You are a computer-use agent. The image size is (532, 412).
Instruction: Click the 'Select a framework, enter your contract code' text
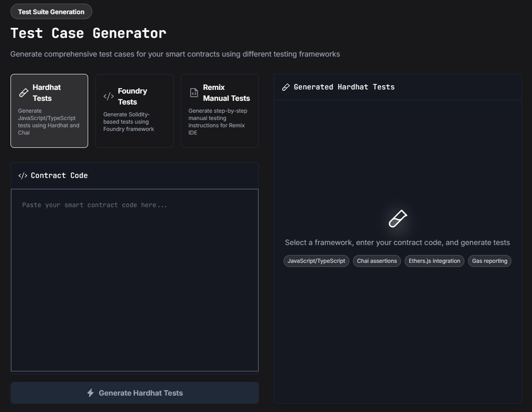pyautogui.click(x=397, y=242)
